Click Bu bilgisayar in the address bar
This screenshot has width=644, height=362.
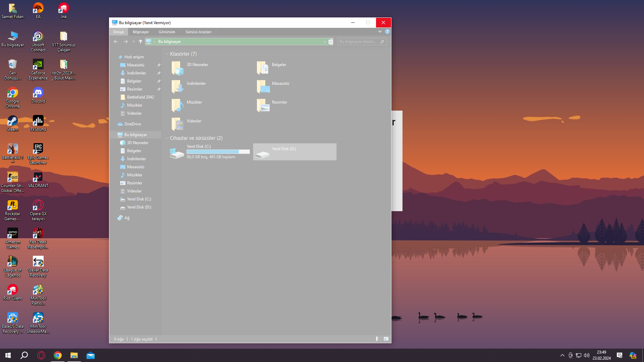point(169,42)
